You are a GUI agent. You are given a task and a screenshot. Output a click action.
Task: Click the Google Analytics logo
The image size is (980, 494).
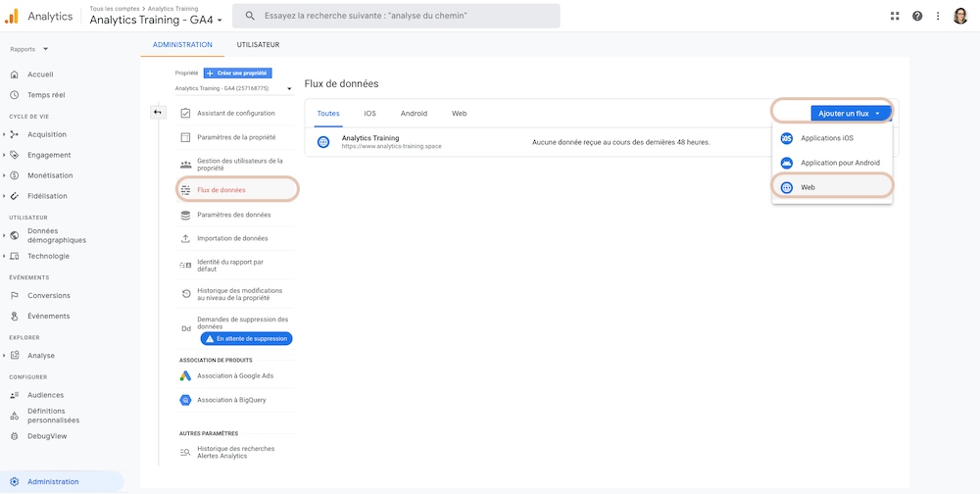point(12,17)
